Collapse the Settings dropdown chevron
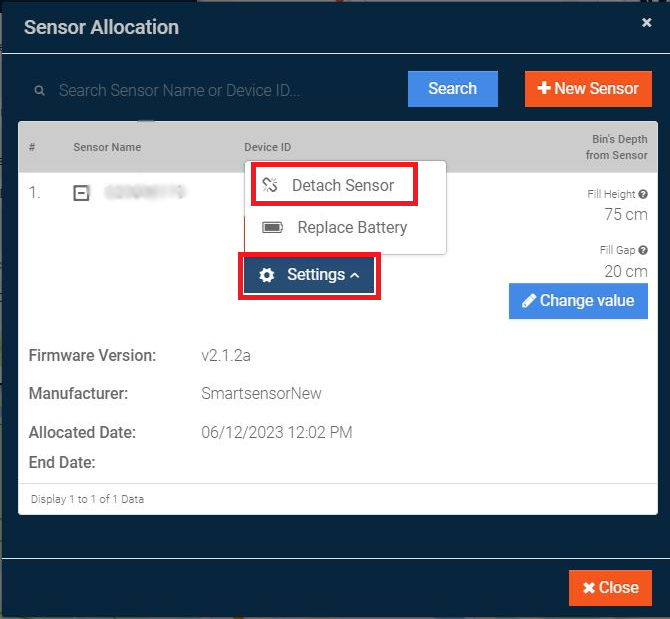This screenshot has height=619, width=670. pyautogui.click(x=355, y=275)
